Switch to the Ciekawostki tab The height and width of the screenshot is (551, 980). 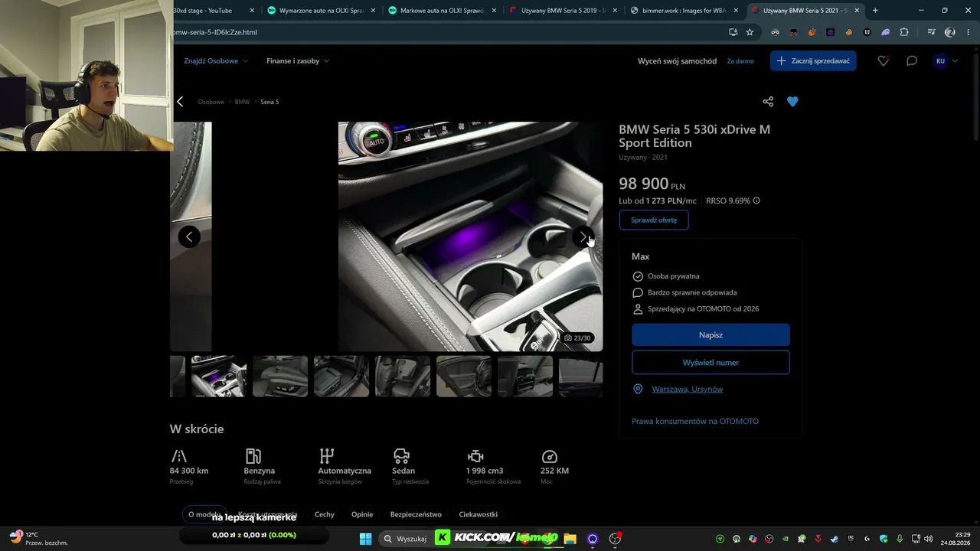tap(479, 515)
